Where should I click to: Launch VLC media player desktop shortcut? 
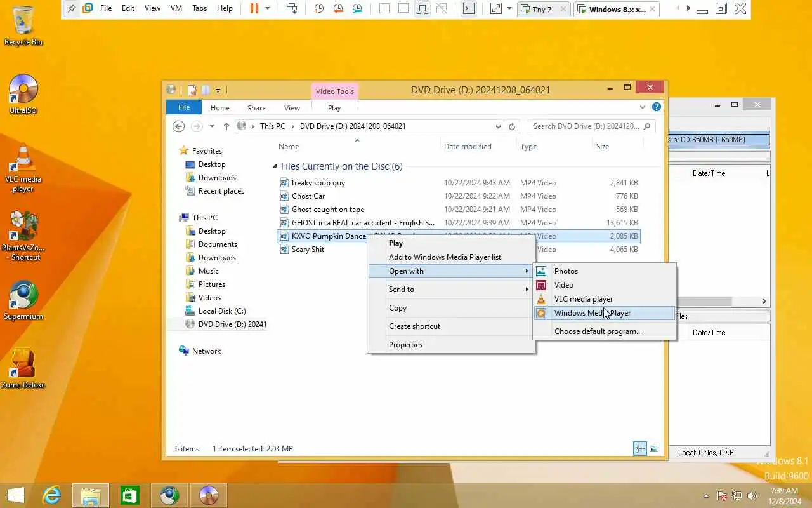click(x=23, y=168)
